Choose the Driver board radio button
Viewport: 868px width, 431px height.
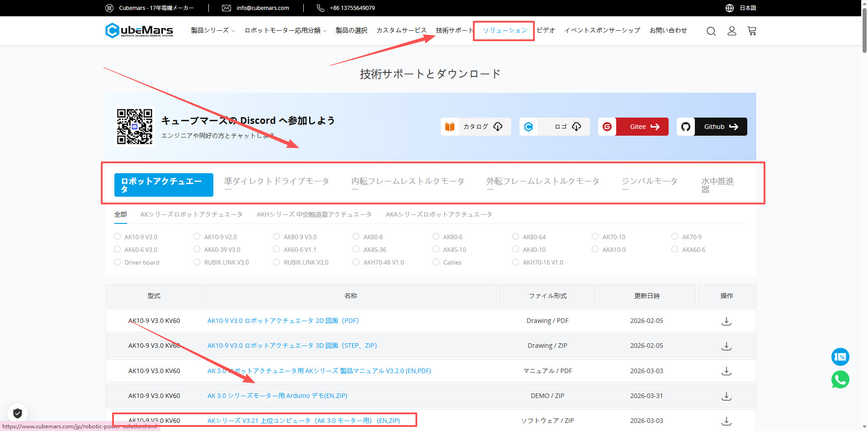pos(118,262)
